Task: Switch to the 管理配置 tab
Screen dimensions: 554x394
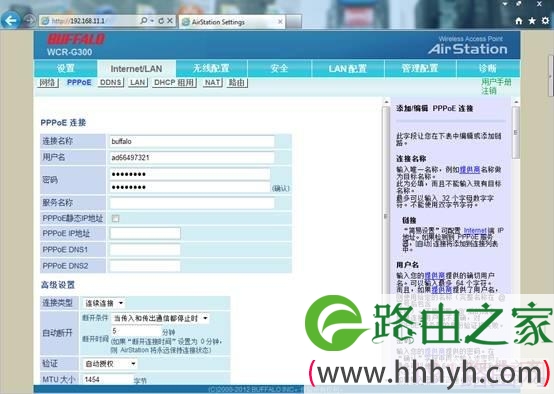Action: 420,68
